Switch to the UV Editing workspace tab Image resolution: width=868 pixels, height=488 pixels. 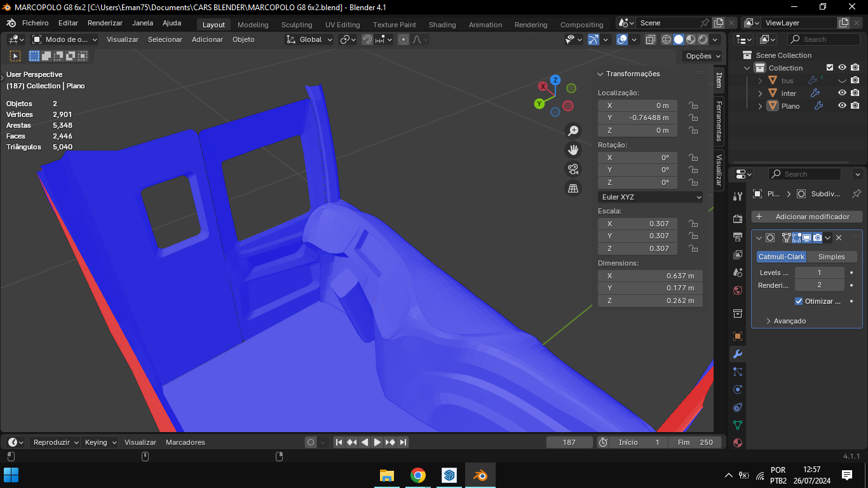click(342, 25)
